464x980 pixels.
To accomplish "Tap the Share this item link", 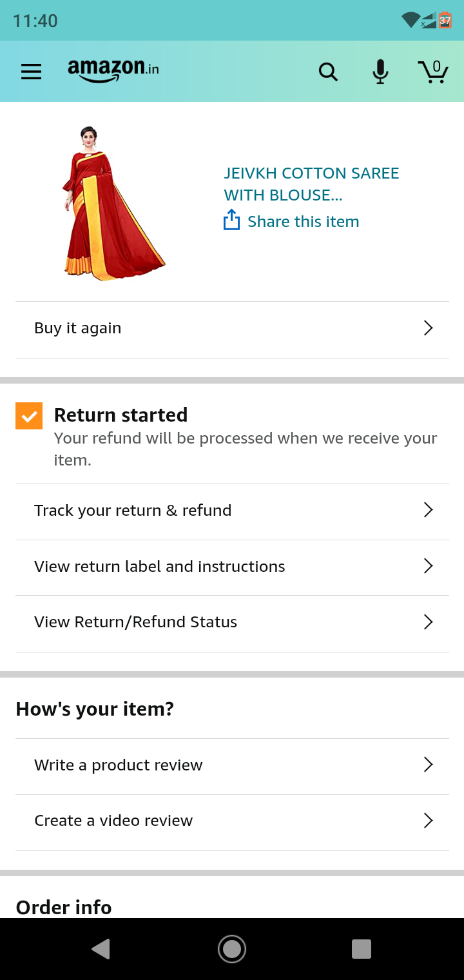I will [303, 222].
